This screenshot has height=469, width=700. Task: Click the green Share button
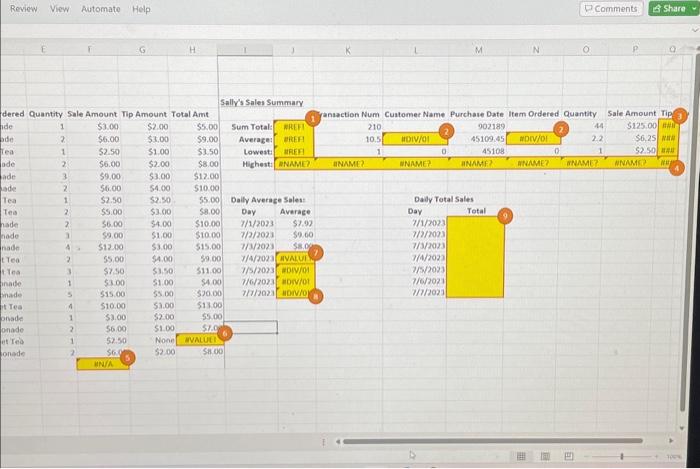tap(669, 8)
